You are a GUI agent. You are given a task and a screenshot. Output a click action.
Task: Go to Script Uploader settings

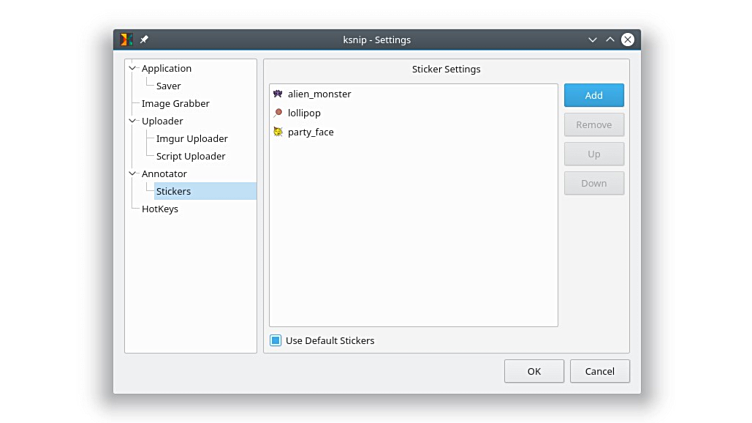[190, 156]
